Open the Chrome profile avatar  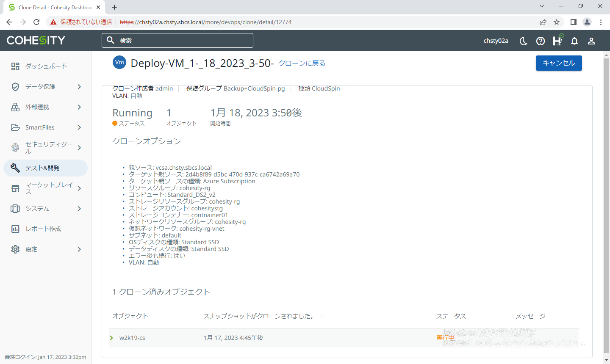(587, 22)
